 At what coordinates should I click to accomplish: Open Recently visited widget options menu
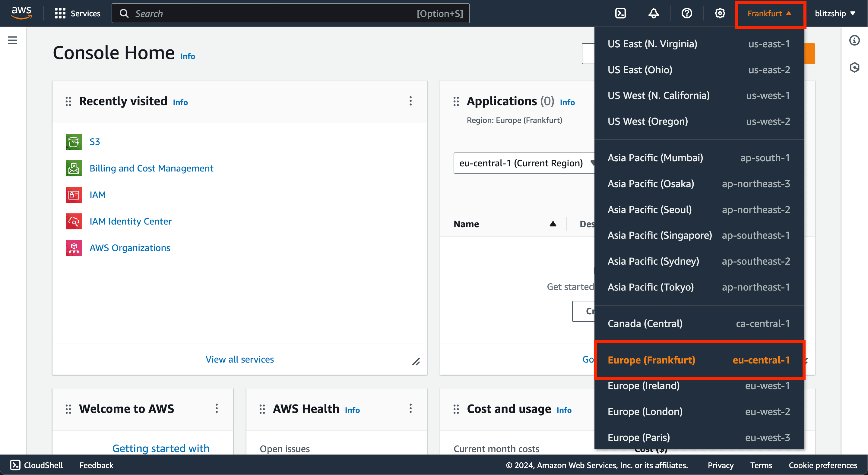[x=410, y=101]
